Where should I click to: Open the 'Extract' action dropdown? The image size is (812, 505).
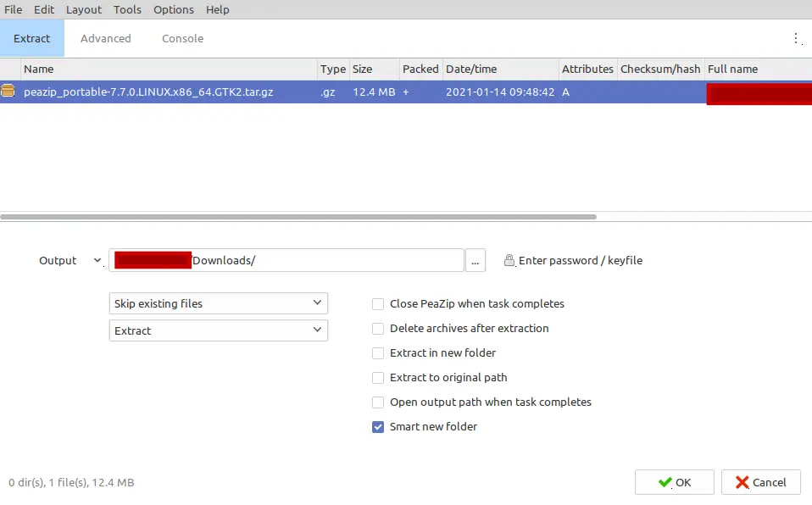(219, 330)
